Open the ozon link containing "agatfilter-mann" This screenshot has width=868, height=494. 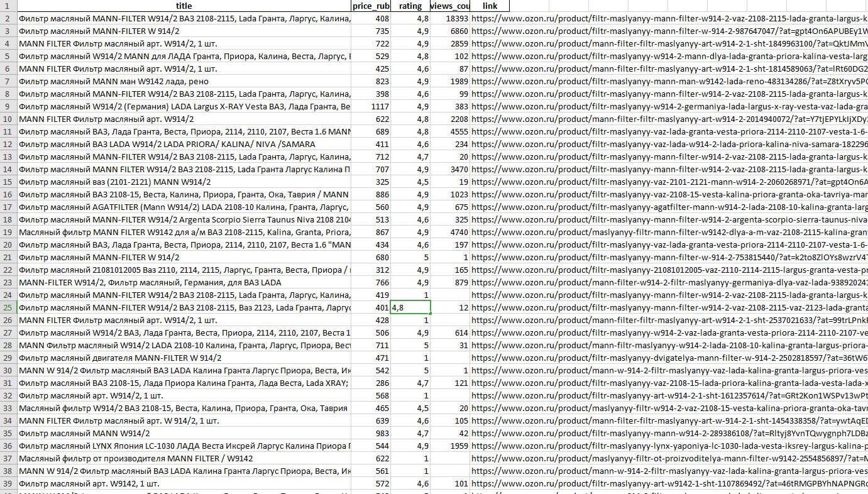pos(669,207)
